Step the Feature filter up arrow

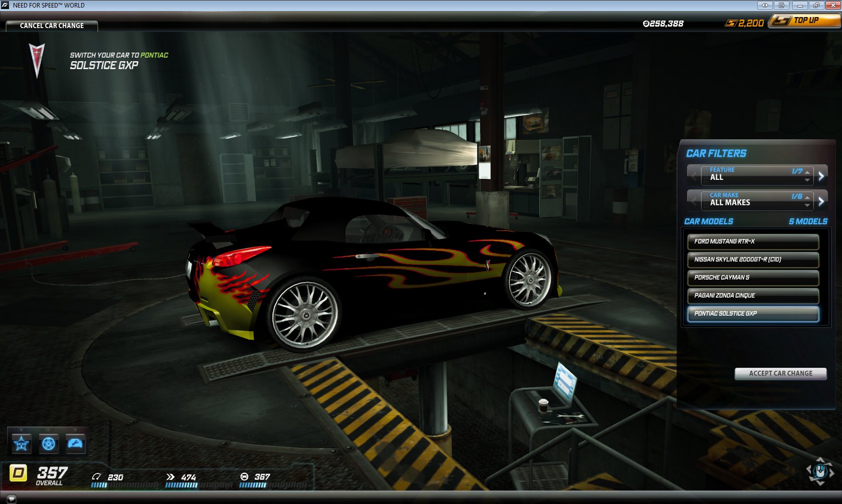tap(807, 172)
